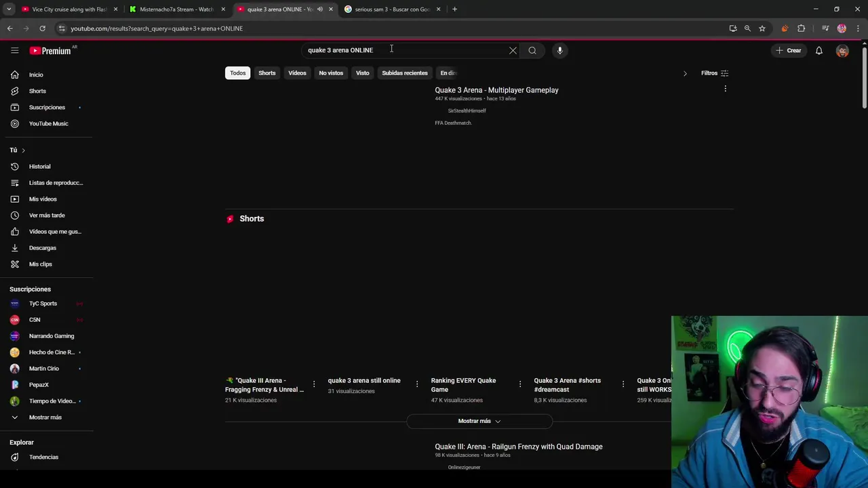The height and width of the screenshot is (488, 868).
Task: Click the install/cast screen icon in address bar
Action: 733,28
